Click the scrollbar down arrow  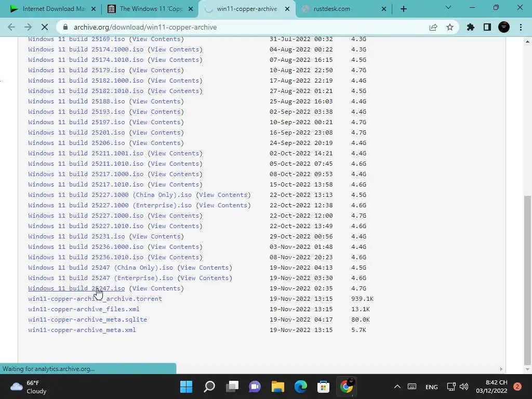527,369
